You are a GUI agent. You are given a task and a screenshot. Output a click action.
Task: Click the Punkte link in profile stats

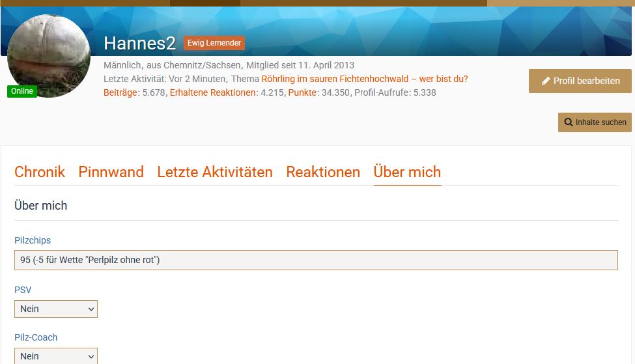[302, 92]
